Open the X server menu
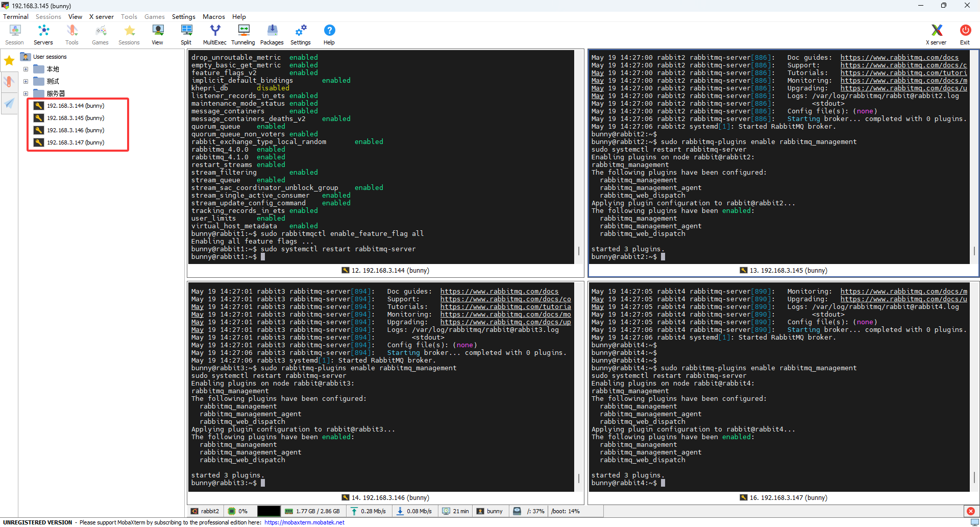The image size is (980, 527). 102,16
